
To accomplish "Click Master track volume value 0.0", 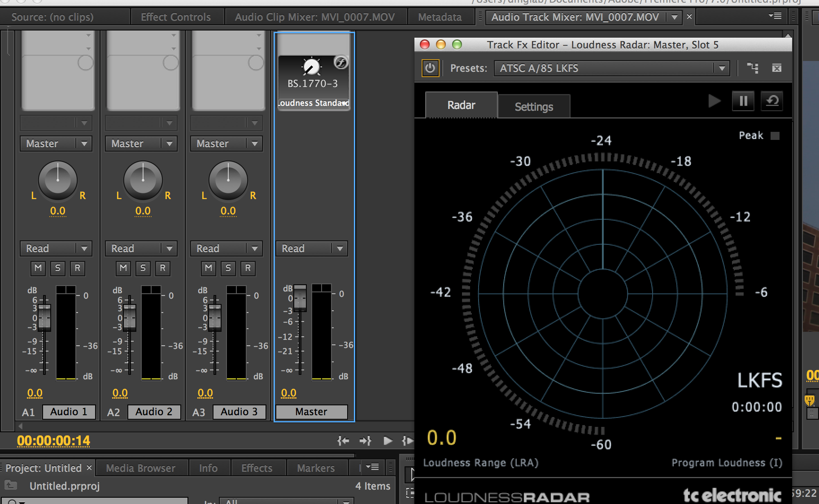I will (x=289, y=393).
